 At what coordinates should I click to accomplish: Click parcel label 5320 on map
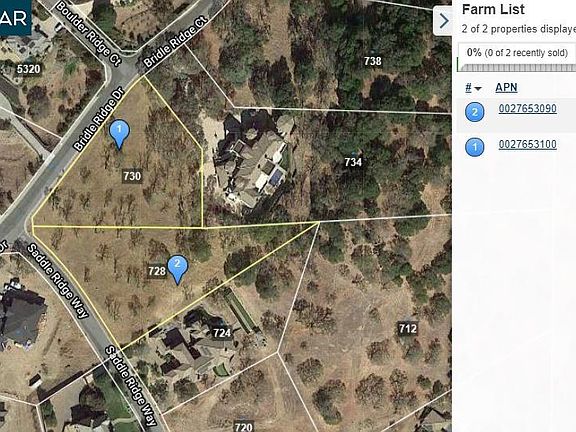[x=28, y=69]
